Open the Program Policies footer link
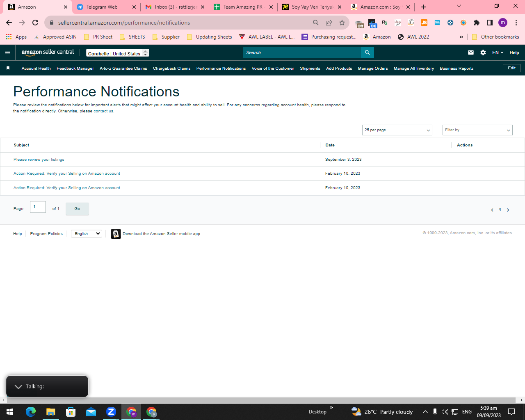Image resolution: width=525 pixels, height=420 pixels. point(46,234)
